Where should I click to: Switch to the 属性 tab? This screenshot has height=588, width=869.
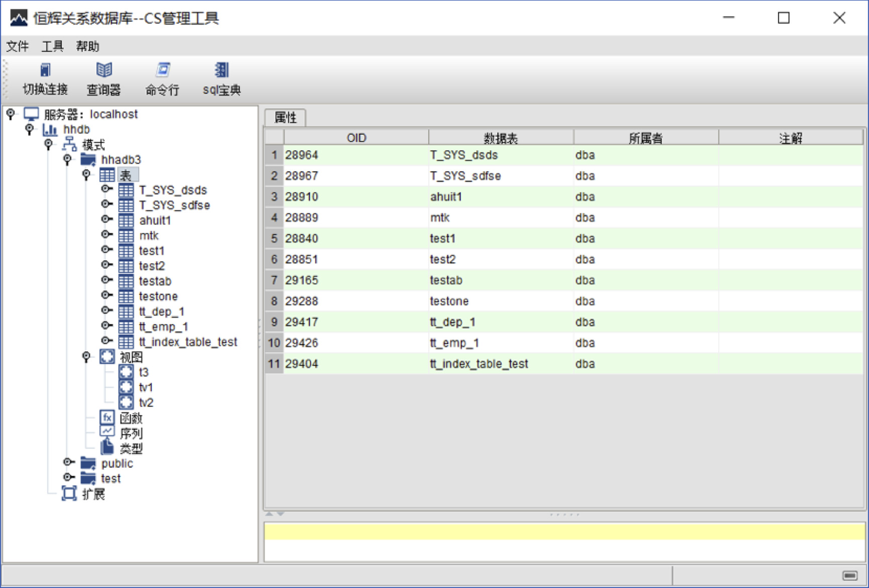(x=285, y=118)
